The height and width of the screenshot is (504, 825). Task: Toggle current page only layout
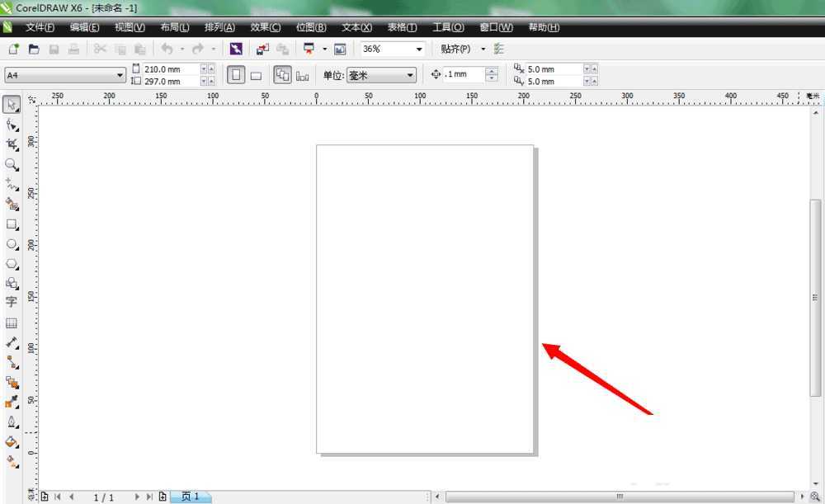tap(303, 75)
